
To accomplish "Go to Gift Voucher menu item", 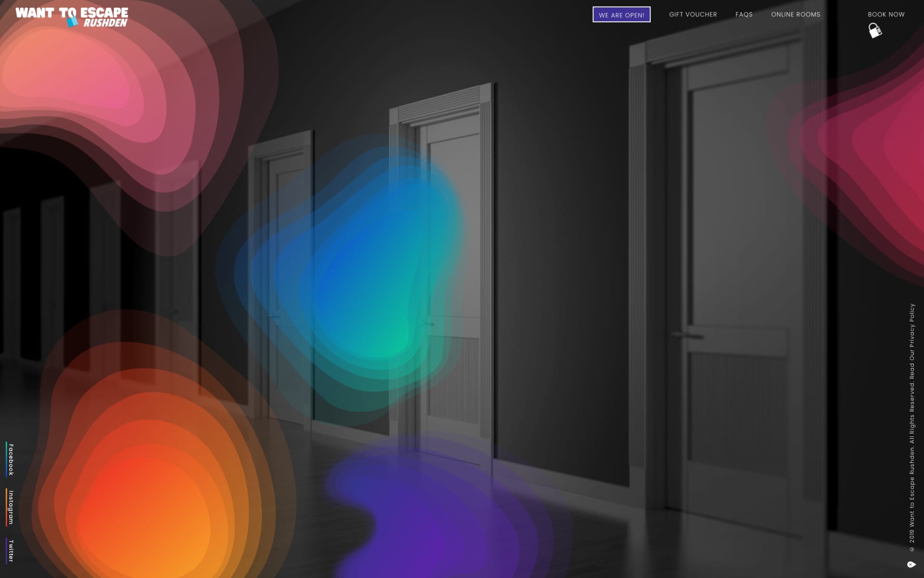I will 693,14.
